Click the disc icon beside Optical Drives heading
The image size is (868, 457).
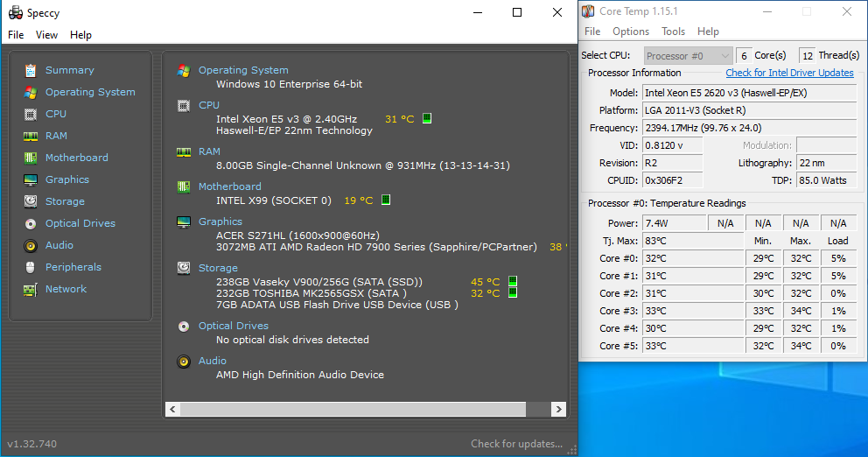(184, 327)
